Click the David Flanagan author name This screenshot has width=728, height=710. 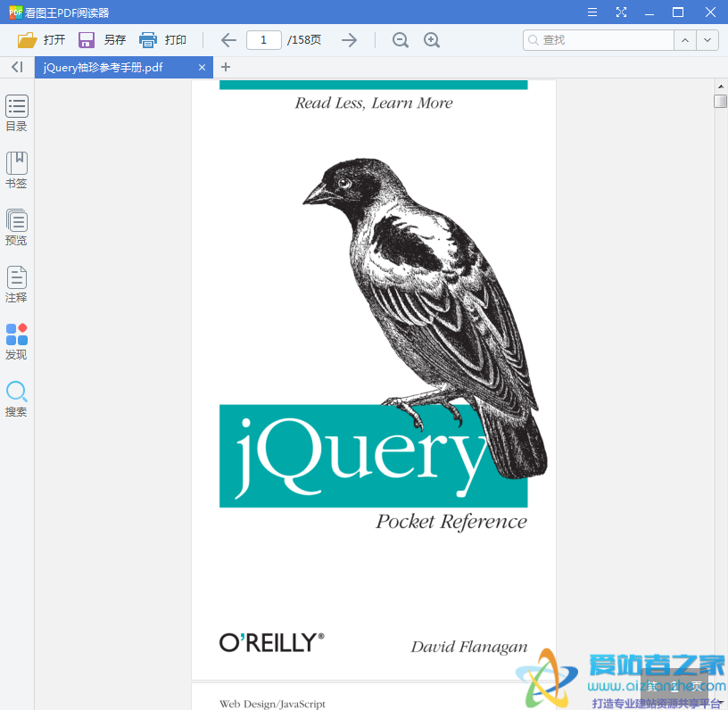click(469, 647)
